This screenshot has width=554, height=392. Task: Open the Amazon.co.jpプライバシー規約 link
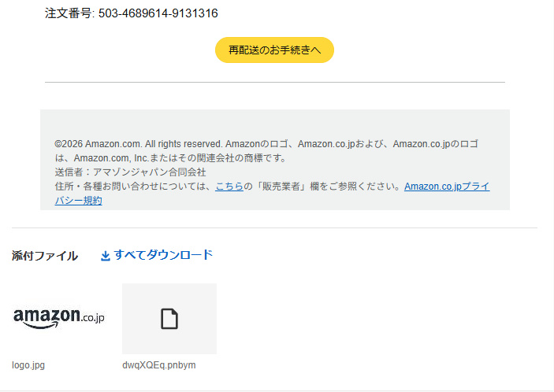(447, 187)
